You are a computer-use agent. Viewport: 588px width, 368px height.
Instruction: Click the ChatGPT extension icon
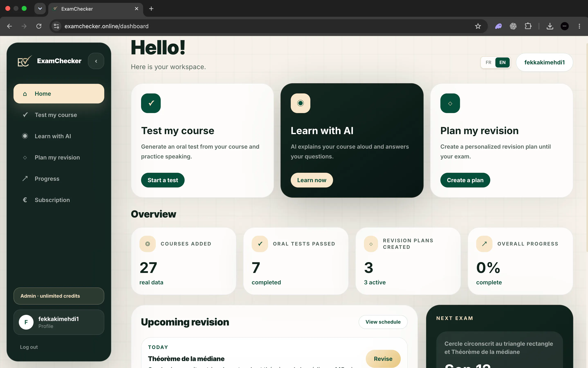tap(513, 26)
